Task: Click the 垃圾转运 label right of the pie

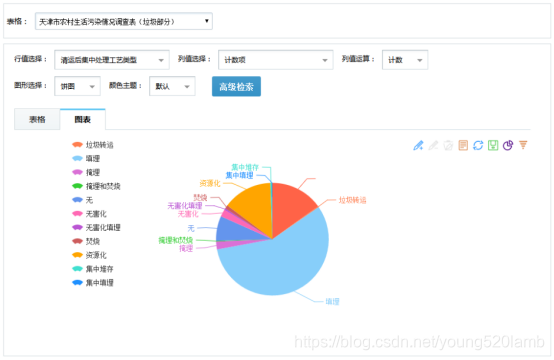Action: click(x=352, y=200)
